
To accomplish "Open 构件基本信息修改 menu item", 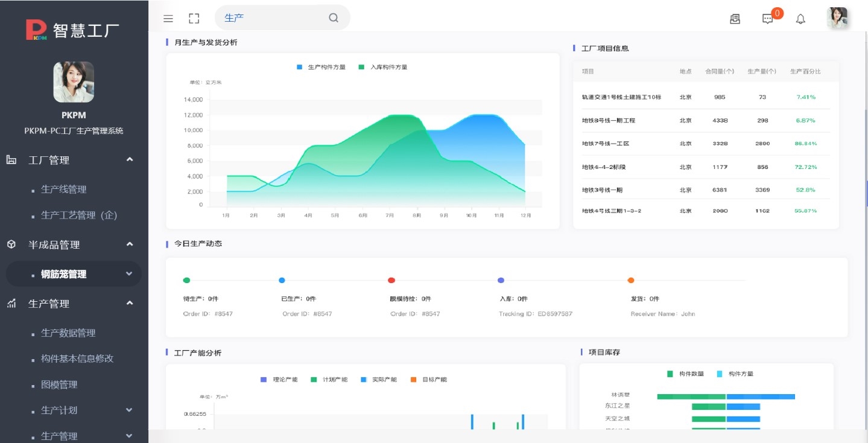I will (77, 359).
